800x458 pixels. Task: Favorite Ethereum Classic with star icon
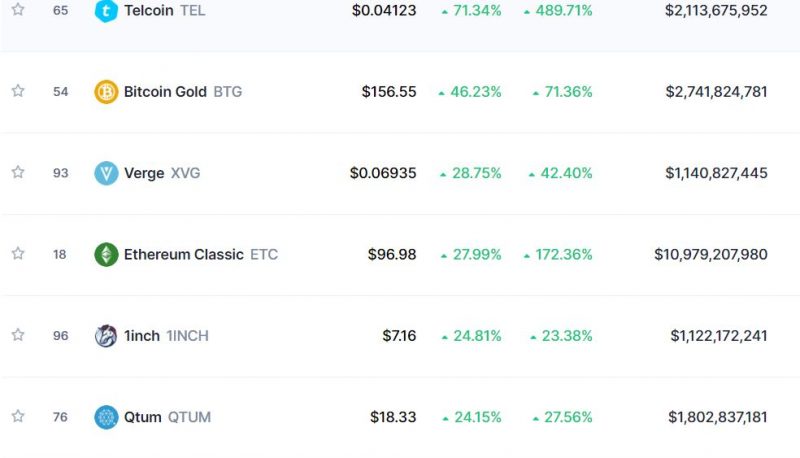18,253
